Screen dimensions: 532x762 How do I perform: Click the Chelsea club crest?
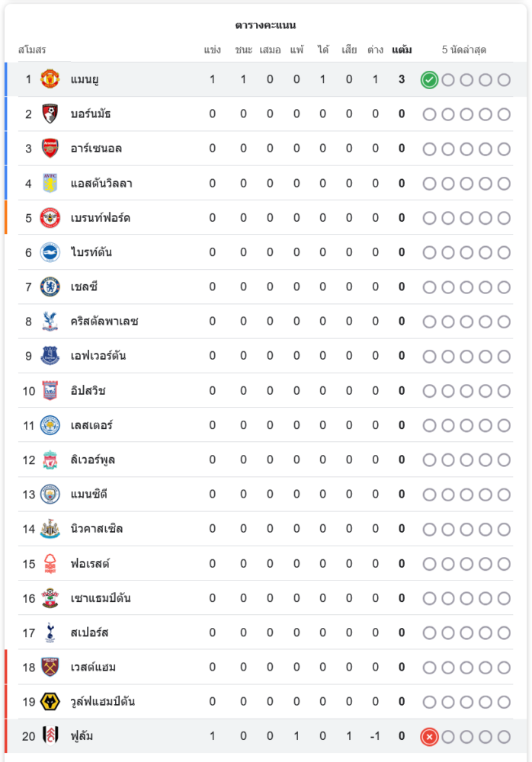click(50, 287)
